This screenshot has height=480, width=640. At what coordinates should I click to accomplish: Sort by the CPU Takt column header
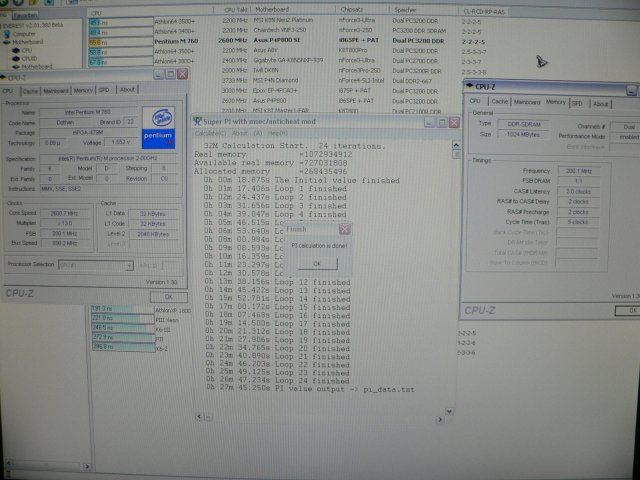coord(235,9)
